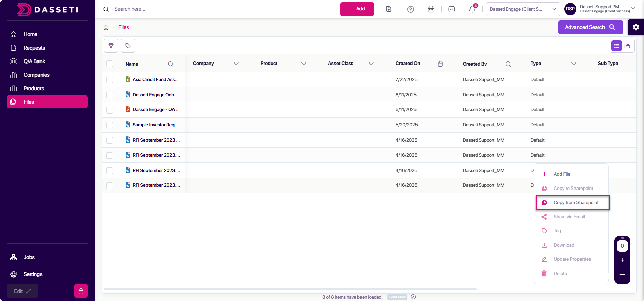Click the counter badge showing 0
The height and width of the screenshot is (301, 644).
click(x=622, y=246)
